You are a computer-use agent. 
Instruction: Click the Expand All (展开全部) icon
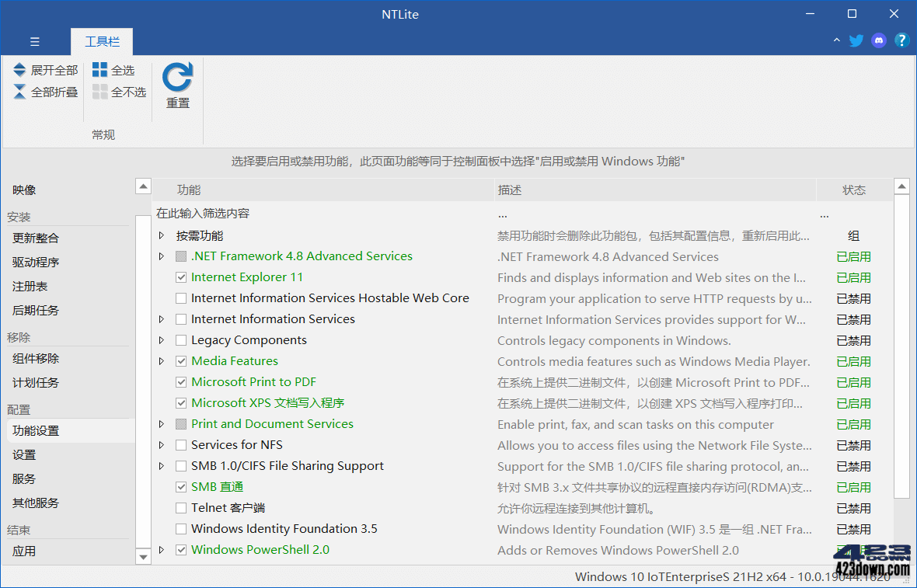pos(19,69)
